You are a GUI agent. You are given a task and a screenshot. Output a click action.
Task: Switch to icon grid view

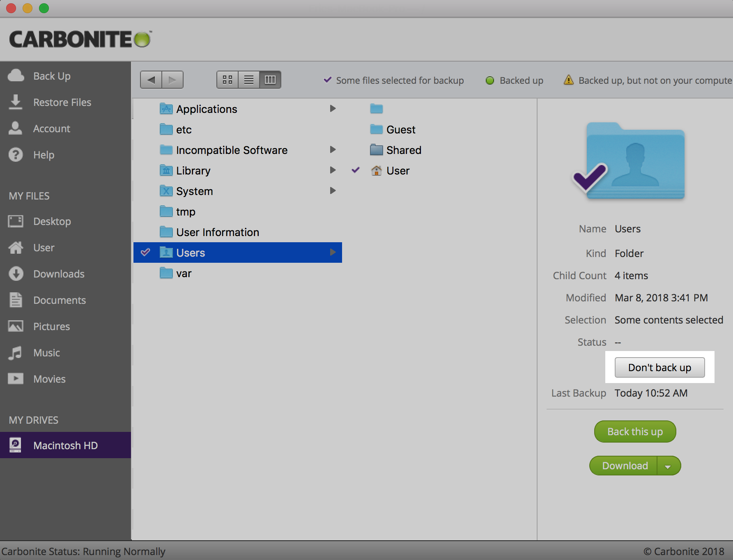227,80
